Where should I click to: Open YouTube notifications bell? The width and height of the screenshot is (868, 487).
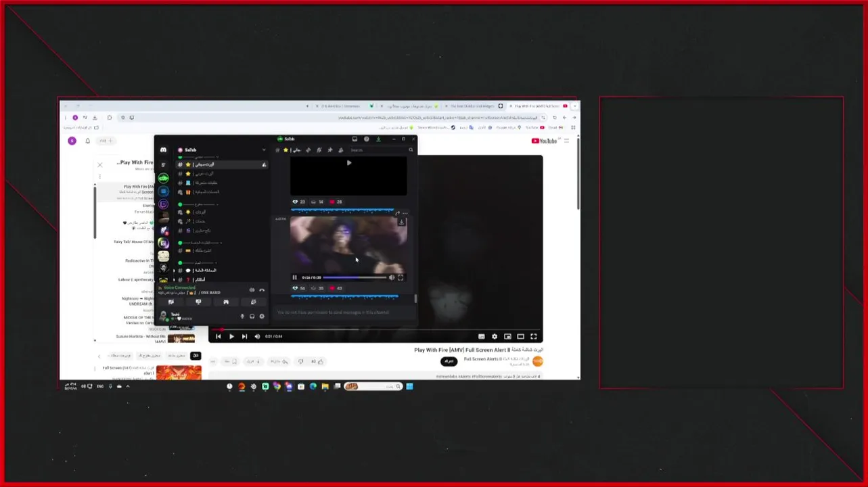87,141
